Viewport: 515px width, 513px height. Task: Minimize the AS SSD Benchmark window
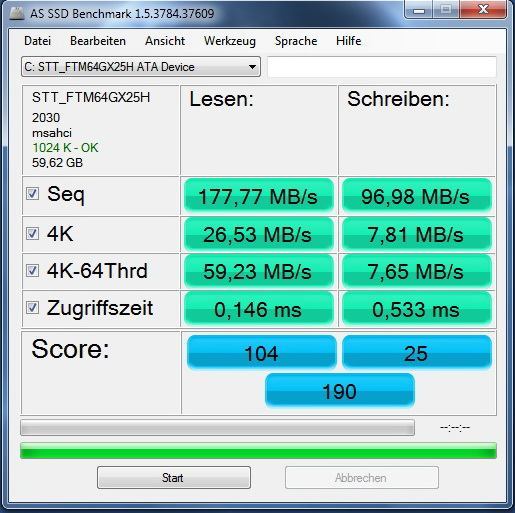coord(419,10)
